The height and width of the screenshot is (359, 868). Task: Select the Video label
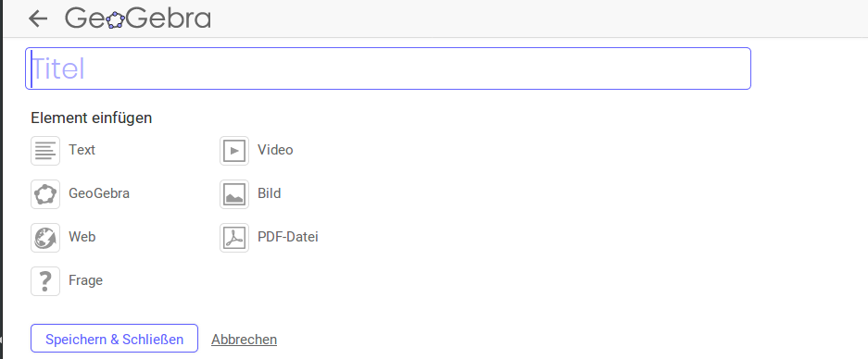(x=275, y=150)
